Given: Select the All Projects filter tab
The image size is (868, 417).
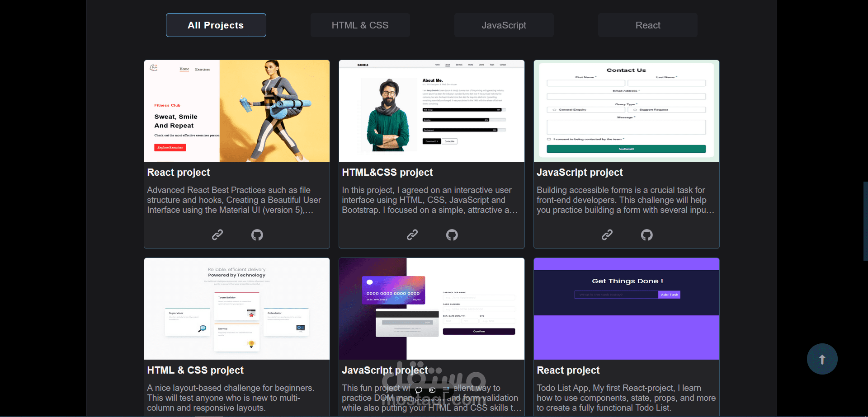Looking at the screenshot, I should coord(216,25).
